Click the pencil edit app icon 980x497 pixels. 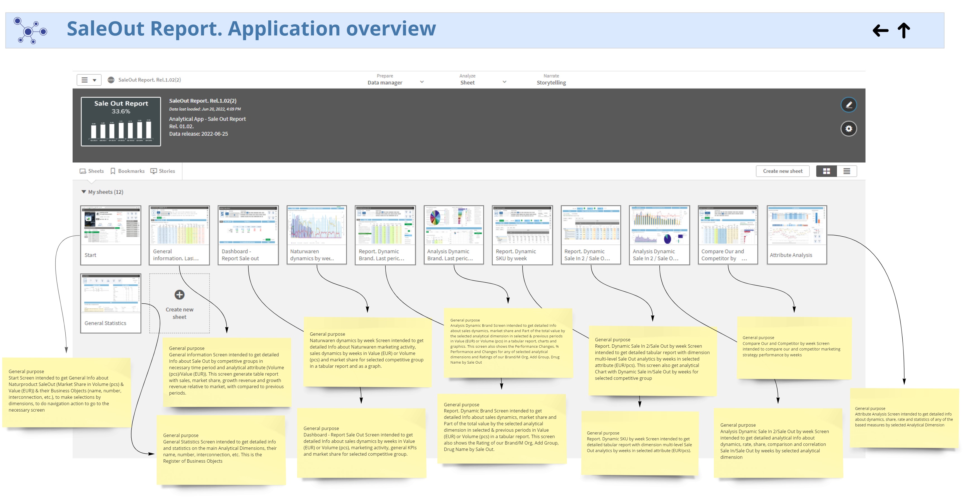pyautogui.click(x=848, y=105)
